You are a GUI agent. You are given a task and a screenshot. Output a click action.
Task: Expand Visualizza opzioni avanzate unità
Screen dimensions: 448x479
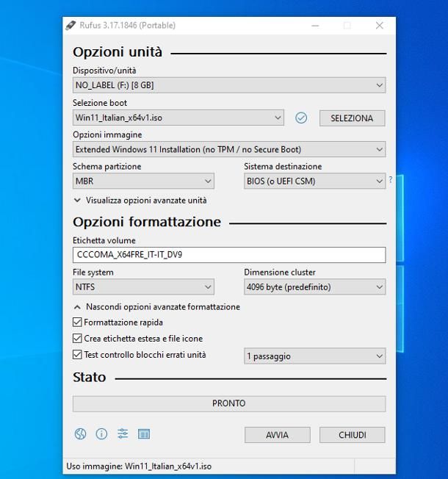coord(140,201)
